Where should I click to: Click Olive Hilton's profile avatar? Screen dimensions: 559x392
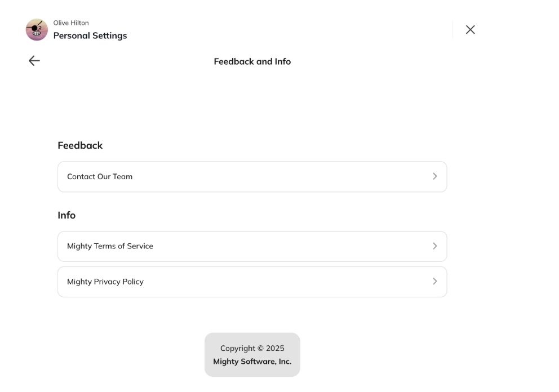tap(37, 30)
